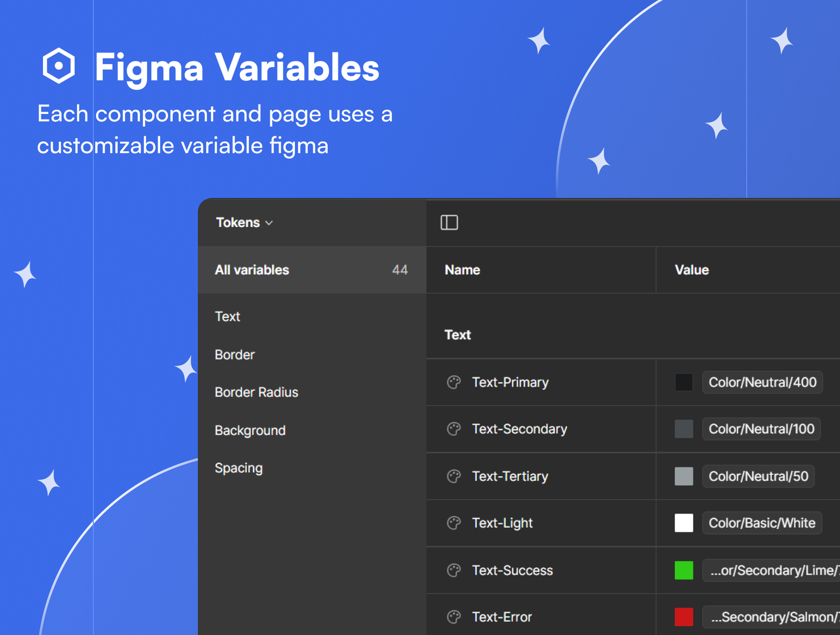The width and height of the screenshot is (840, 635).
Task: Toggle the sidebar panel icon
Action: [449, 223]
